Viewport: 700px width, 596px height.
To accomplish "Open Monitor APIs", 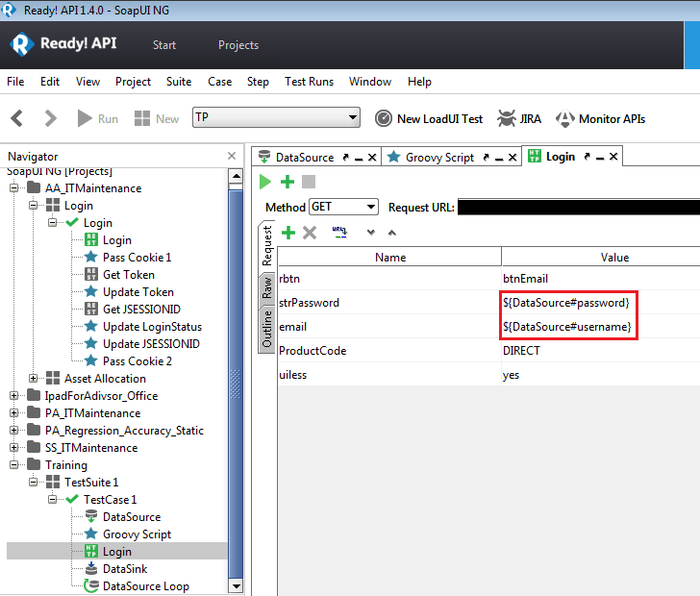I will pos(600,119).
